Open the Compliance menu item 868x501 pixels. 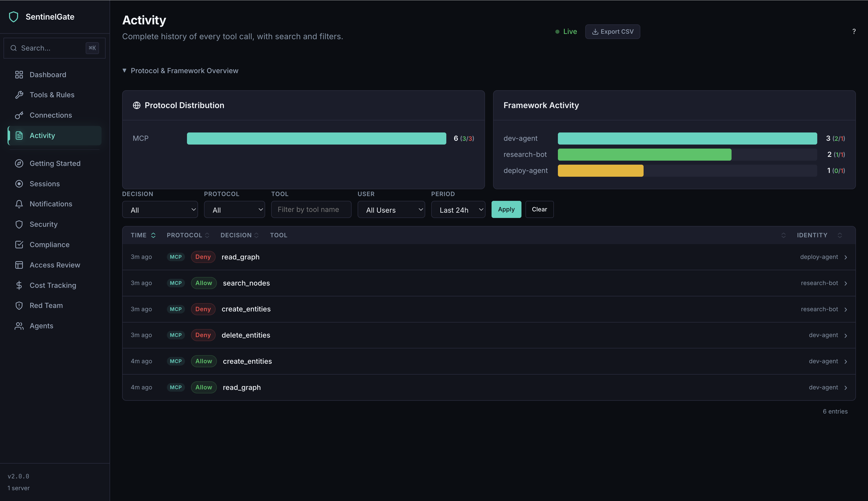[49, 245]
